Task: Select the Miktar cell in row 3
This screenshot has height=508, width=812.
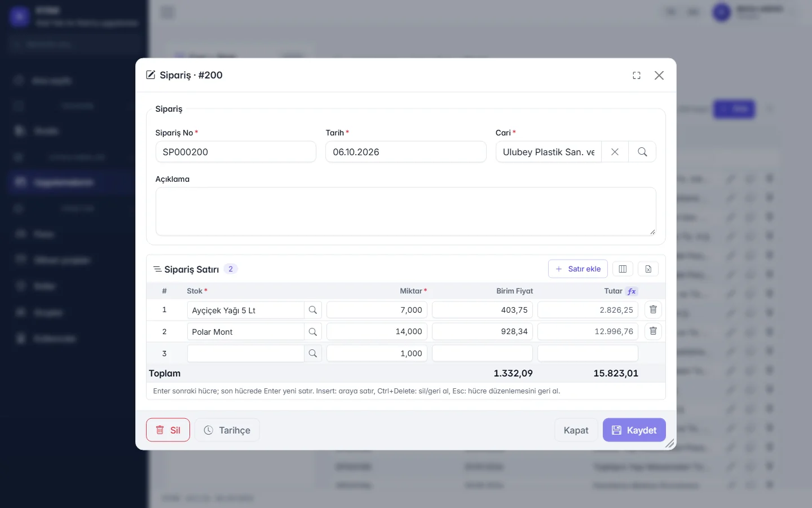Action: point(377,353)
